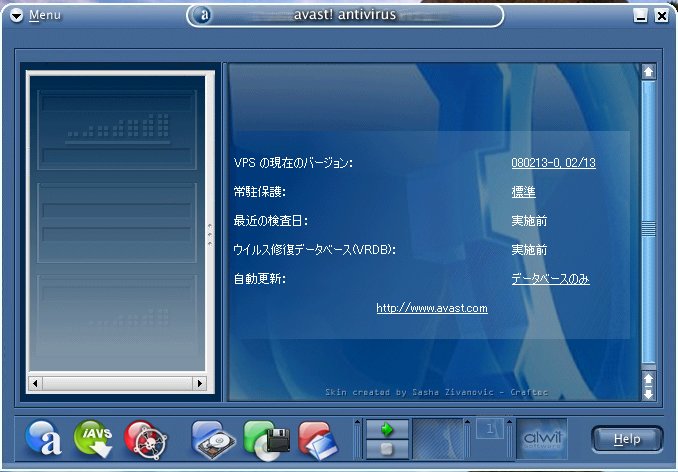
Task: Open the Menu label
Action: click(x=45, y=15)
